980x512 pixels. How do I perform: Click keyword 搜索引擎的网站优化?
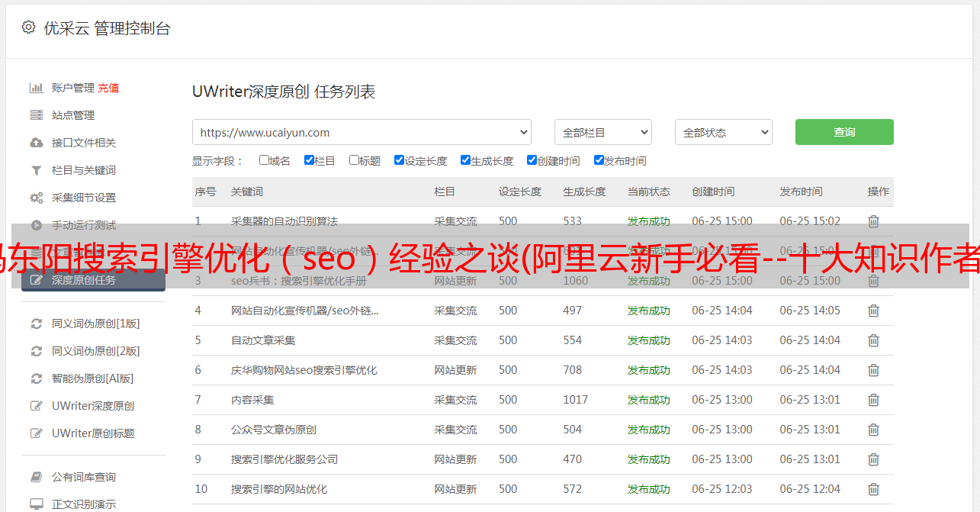pyautogui.click(x=279, y=489)
